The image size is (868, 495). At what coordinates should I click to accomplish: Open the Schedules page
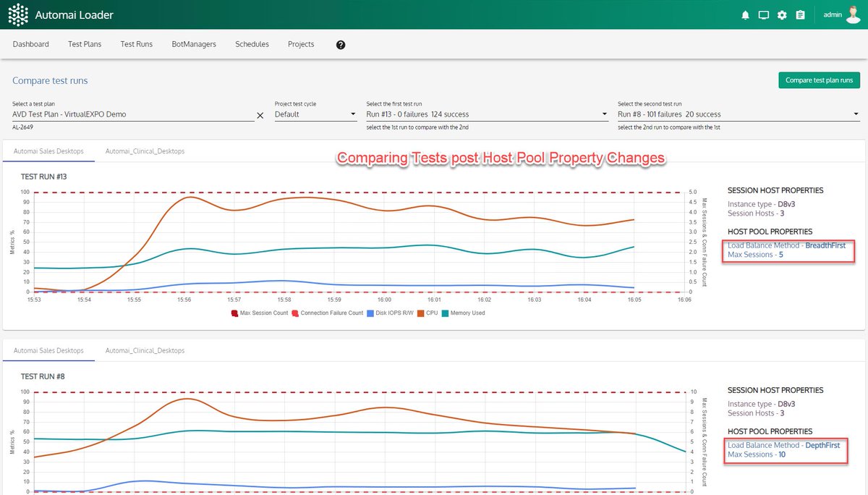[x=252, y=44]
